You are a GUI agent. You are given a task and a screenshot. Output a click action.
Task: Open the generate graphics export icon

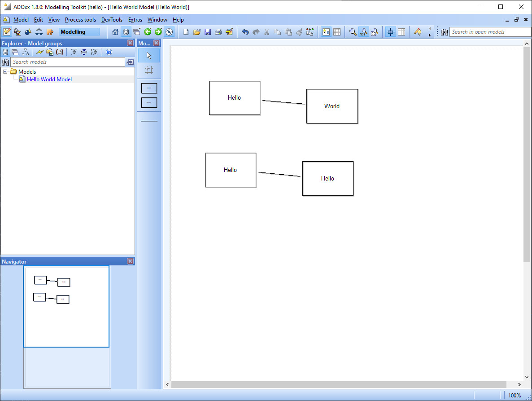point(229,32)
